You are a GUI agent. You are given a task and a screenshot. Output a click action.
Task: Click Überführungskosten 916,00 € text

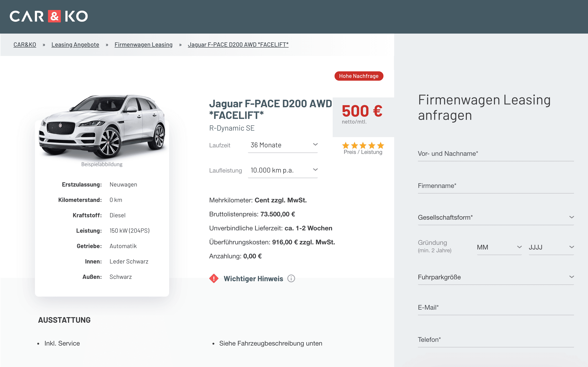[272, 242]
